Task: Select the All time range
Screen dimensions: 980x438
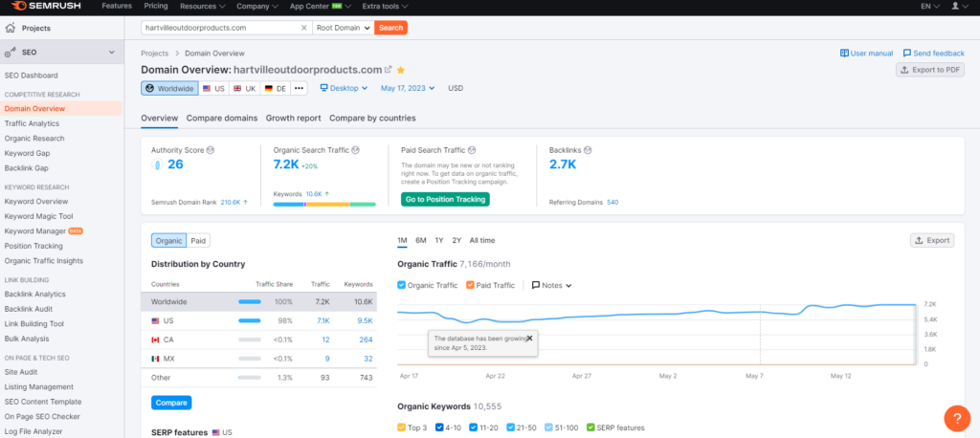Action: [482, 240]
